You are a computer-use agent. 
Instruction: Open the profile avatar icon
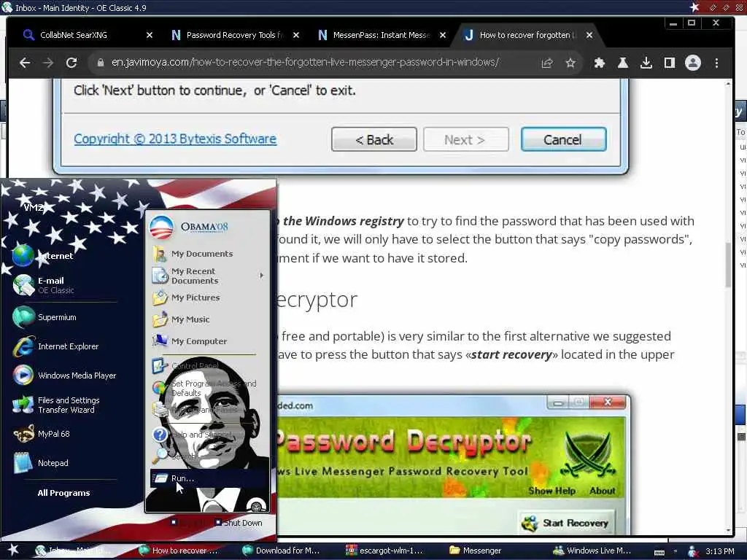click(693, 63)
